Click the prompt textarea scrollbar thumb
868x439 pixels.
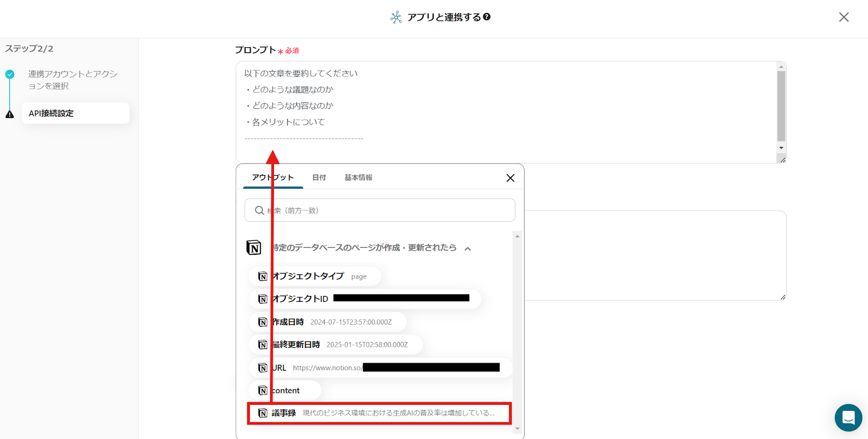pos(781,106)
